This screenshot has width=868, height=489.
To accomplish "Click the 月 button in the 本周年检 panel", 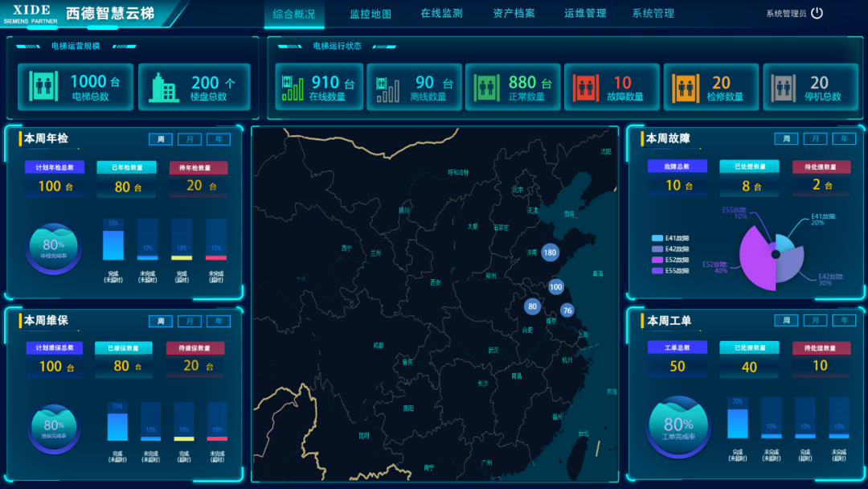I will click(189, 138).
